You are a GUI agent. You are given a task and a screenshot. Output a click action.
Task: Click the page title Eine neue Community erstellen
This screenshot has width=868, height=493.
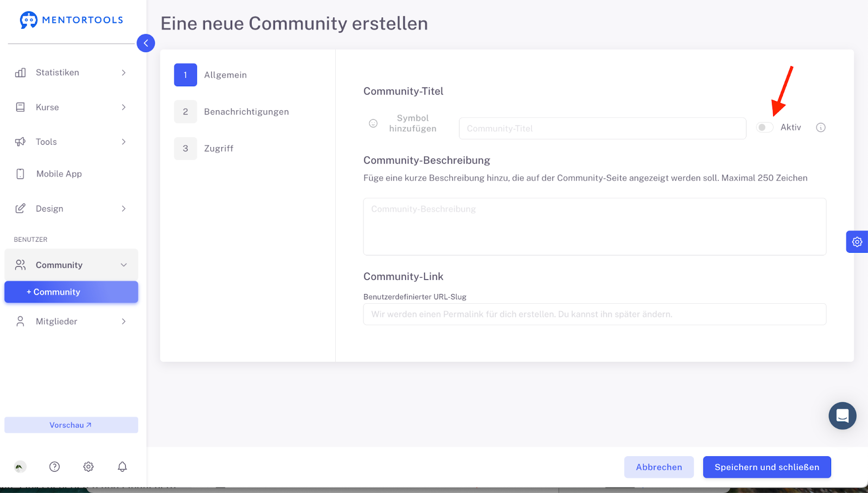[x=294, y=23]
